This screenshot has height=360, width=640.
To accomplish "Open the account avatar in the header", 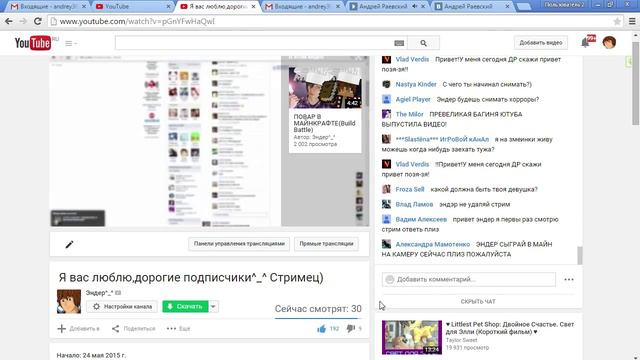I will click(609, 42).
